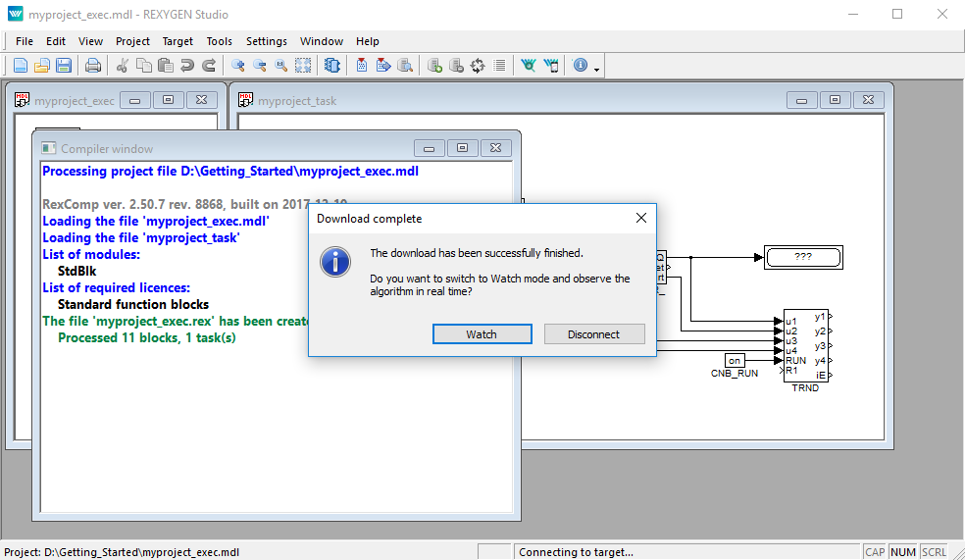
Task: Click the New file toolbar icon
Action: tap(21, 66)
